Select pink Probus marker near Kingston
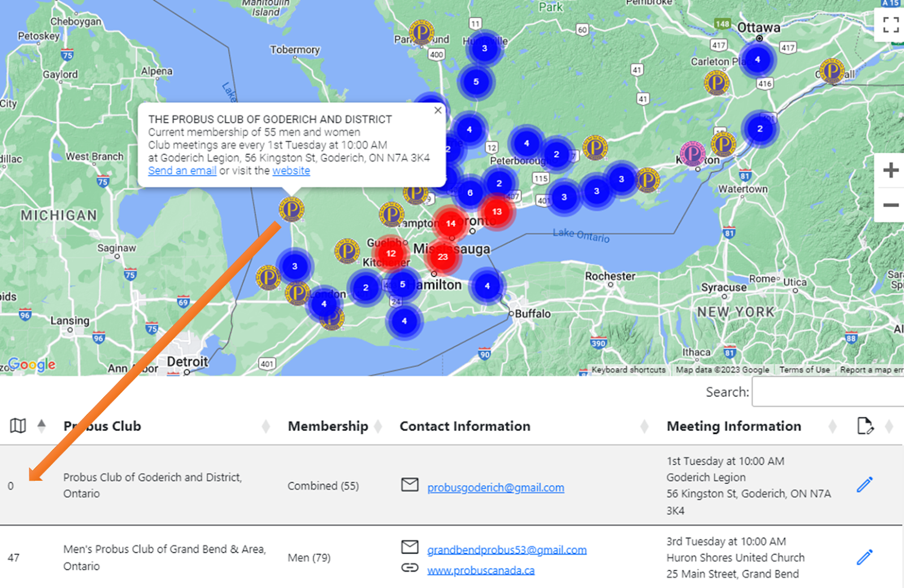904x588 pixels. (693, 154)
